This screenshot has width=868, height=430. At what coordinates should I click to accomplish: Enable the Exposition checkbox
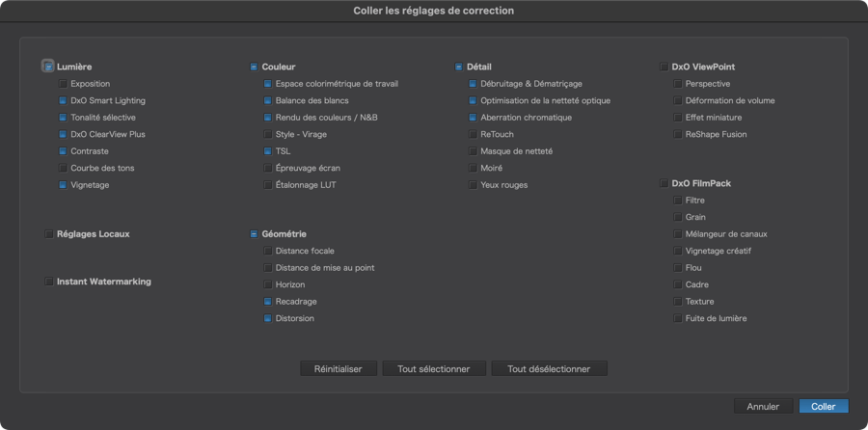(63, 84)
